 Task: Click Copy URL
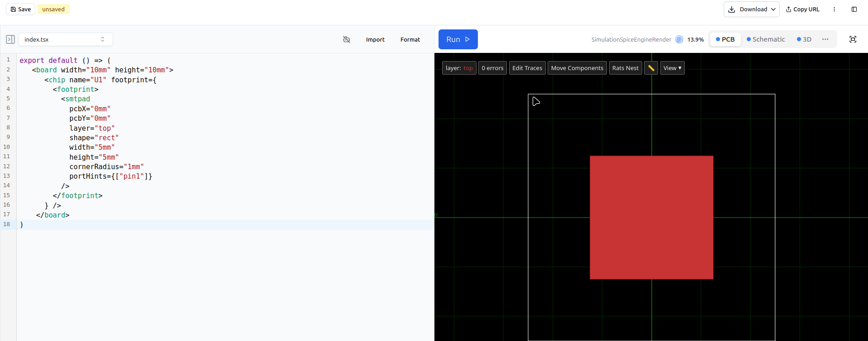[802, 9]
